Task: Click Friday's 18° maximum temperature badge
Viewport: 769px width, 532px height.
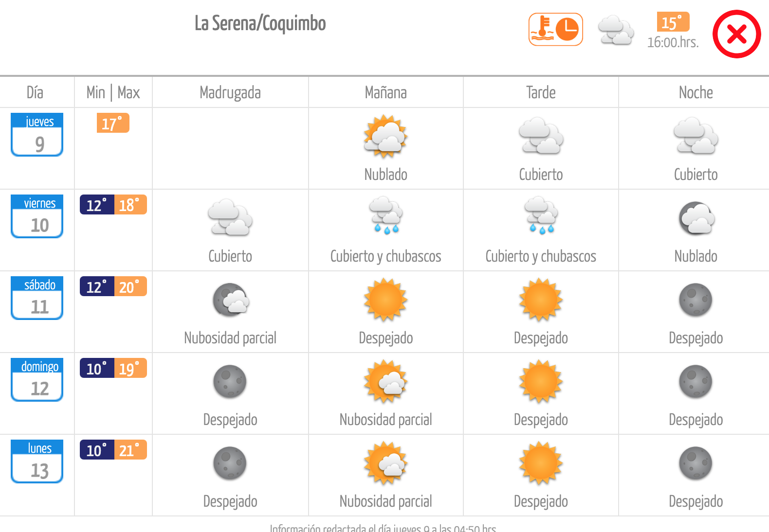Action: [x=130, y=205]
